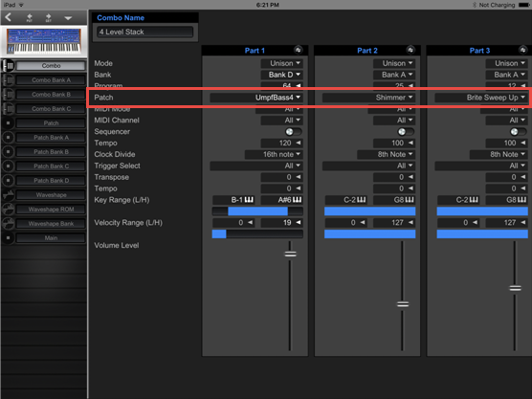Select the Main sidebar item
Screen dimensions: 532x399
51,238
